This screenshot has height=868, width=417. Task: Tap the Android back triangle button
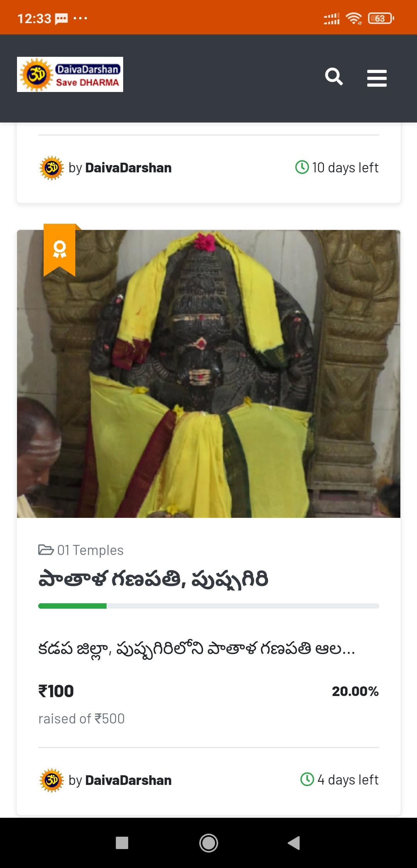pyautogui.click(x=294, y=843)
